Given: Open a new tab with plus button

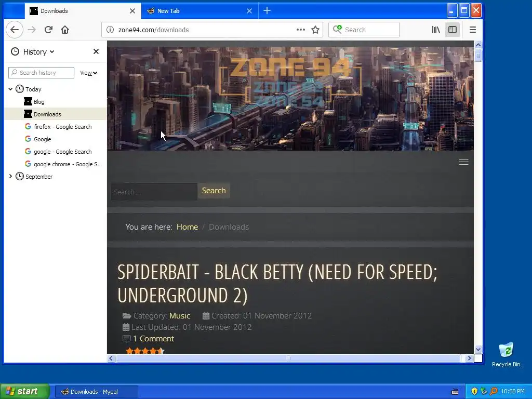Looking at the screenshot, I should [x=267, y=11].
